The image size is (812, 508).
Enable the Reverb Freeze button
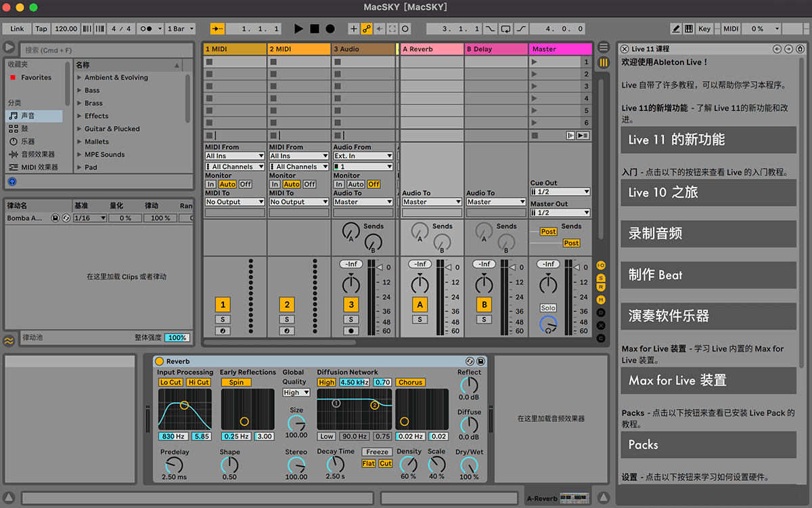coord(377,452)
